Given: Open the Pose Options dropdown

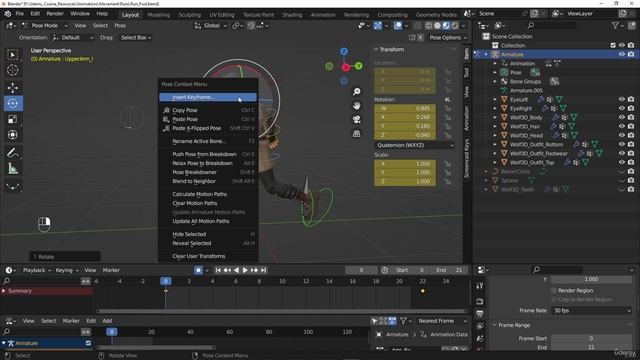Looking at the screenshot, I should tap(448, 38).
